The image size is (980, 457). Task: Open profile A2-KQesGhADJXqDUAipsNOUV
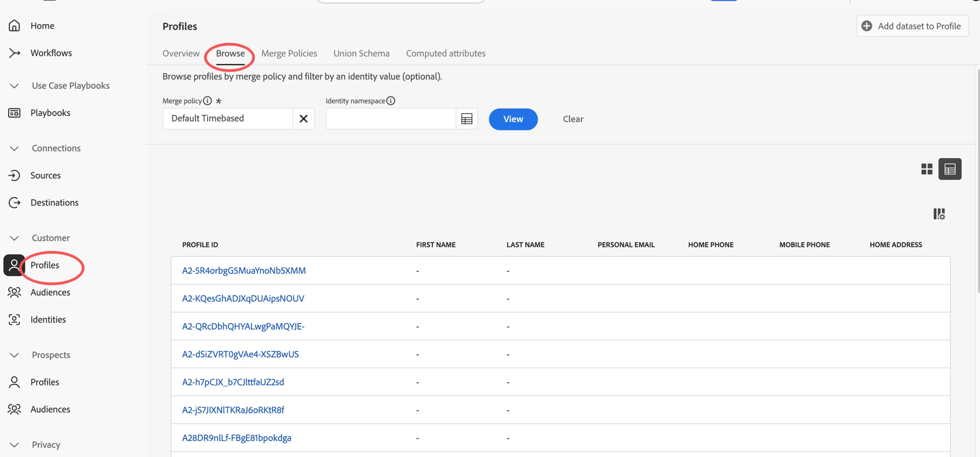243,299
